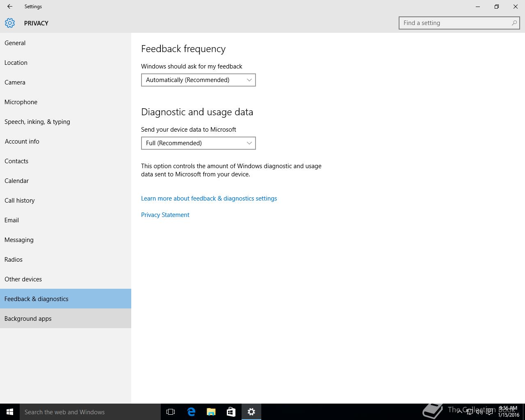The image size is (525, 420).
Task: Click the Settings gear taskbar icon
Action: coord(251,412)
